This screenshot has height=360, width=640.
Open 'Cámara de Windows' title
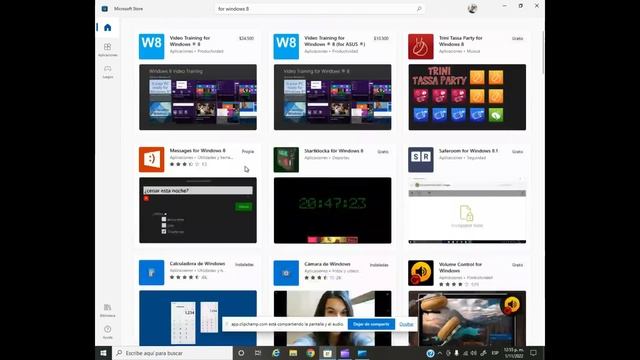point(327,264)
